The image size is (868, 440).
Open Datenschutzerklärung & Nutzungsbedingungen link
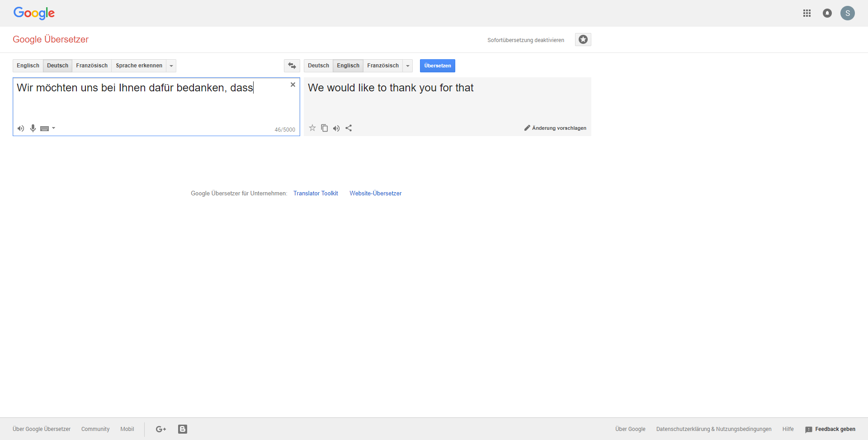coord(714,429)
